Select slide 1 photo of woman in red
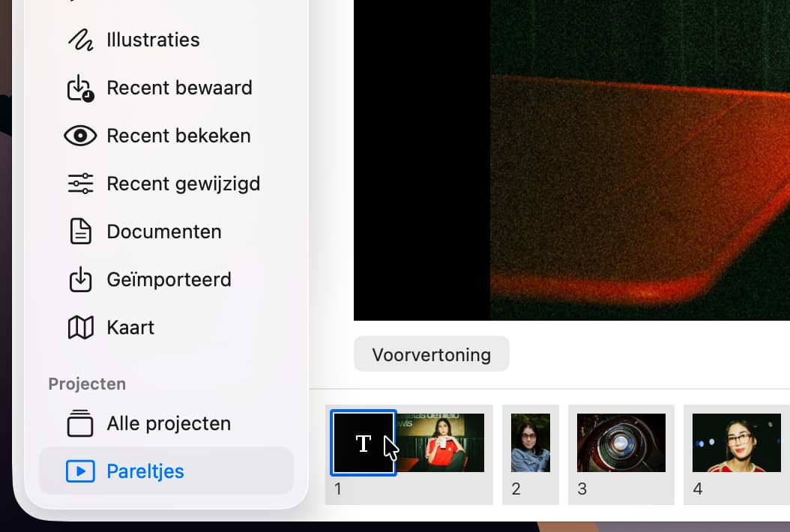 point(441,443)
